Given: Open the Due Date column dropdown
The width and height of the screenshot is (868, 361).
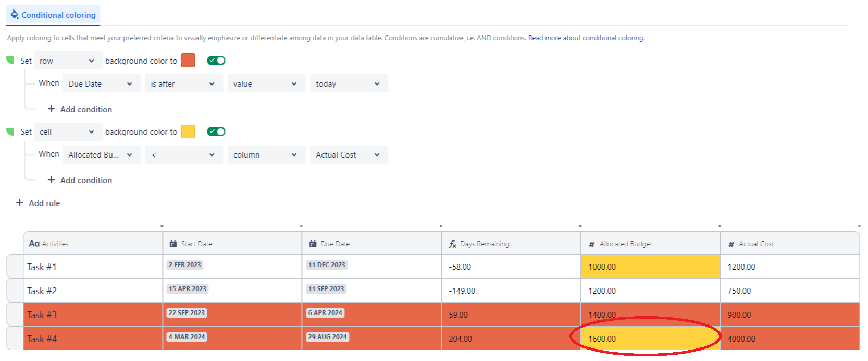Looking at the screenshot, I should 101,83.
